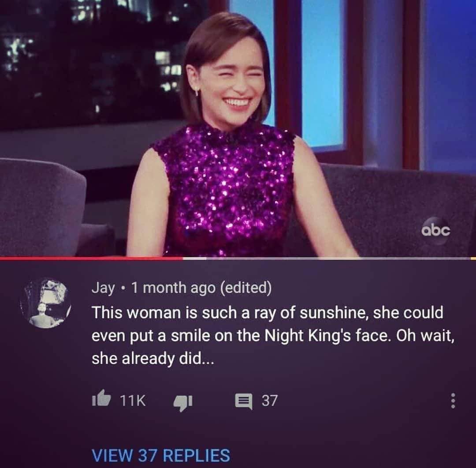476x468 pixels.
Task: Click the 37 reply count number
Action: 270,401
